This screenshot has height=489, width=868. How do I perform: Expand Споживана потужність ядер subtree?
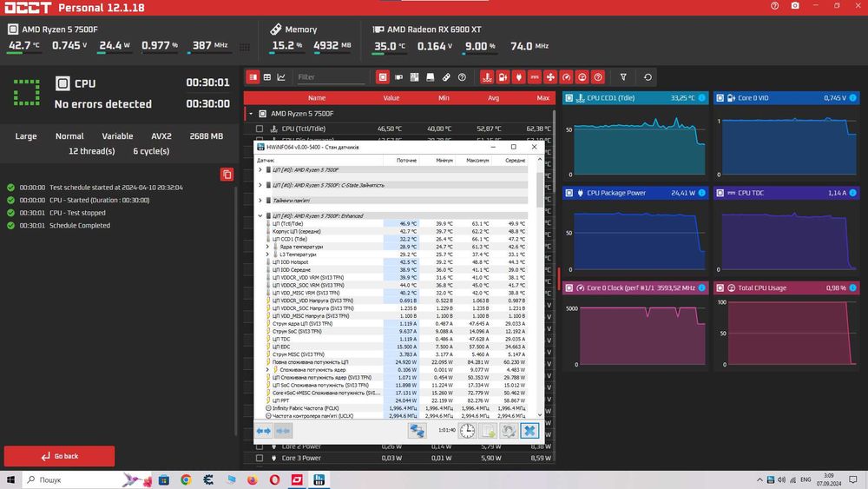coord(268,369)
